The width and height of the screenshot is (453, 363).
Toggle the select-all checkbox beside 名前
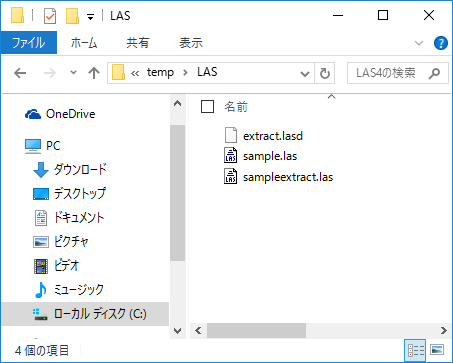point(207,107)
